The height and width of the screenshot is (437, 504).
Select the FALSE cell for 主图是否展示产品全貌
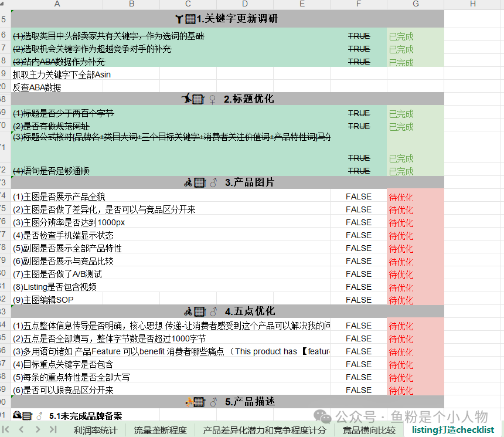[x=359, y=197]
